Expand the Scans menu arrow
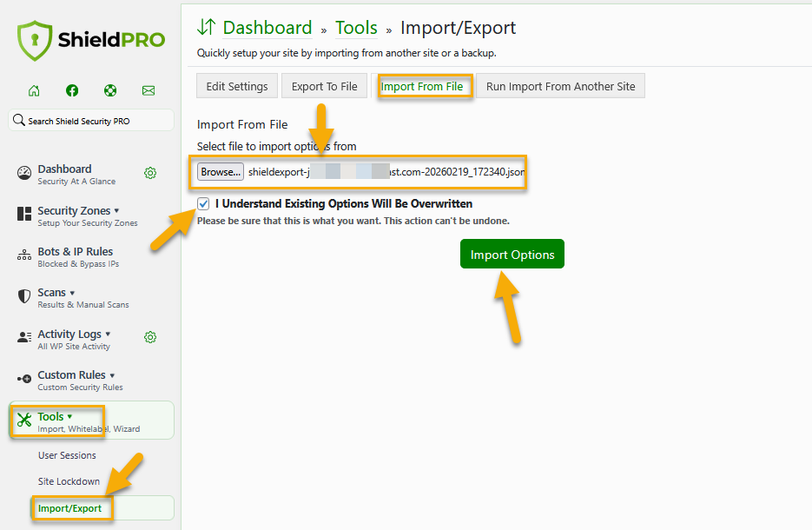Viewport: 812px width, 530px height. (x=72, y=293)
